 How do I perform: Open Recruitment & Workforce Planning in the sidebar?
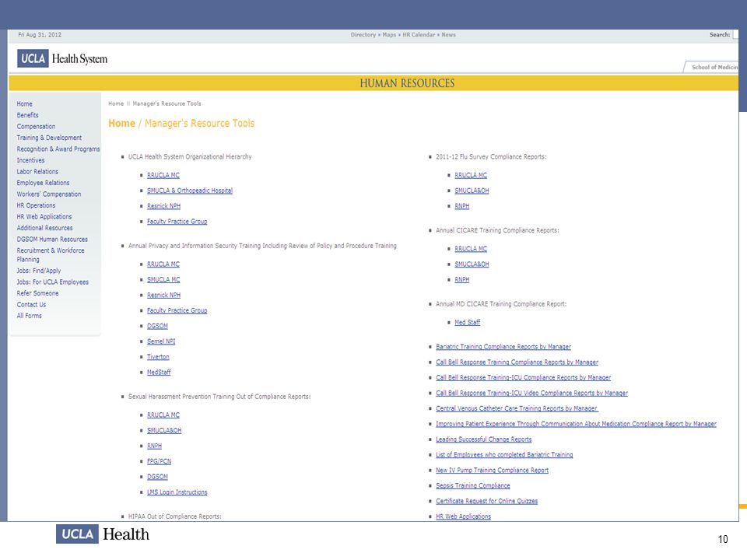tap(51, 255)
